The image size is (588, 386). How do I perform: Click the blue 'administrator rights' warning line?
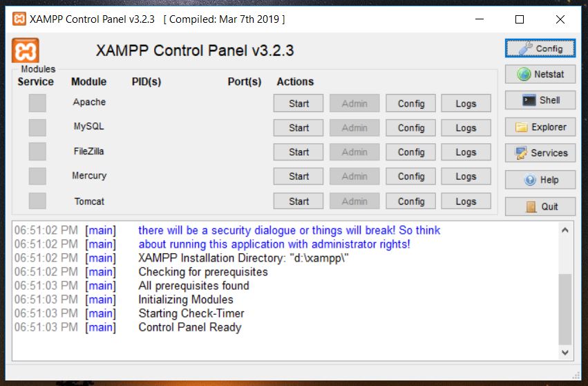(274, 244)
